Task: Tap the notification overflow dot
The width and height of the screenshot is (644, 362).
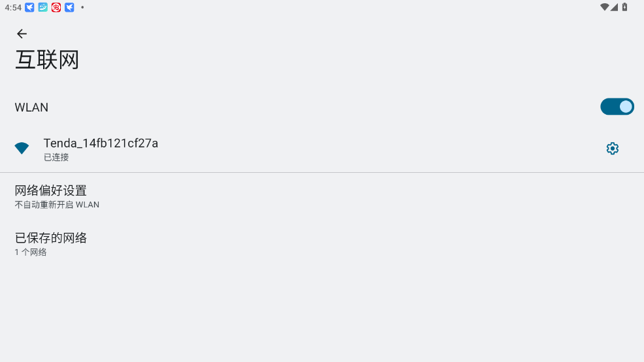Action: pyautogui.click(x=82, y=7)
